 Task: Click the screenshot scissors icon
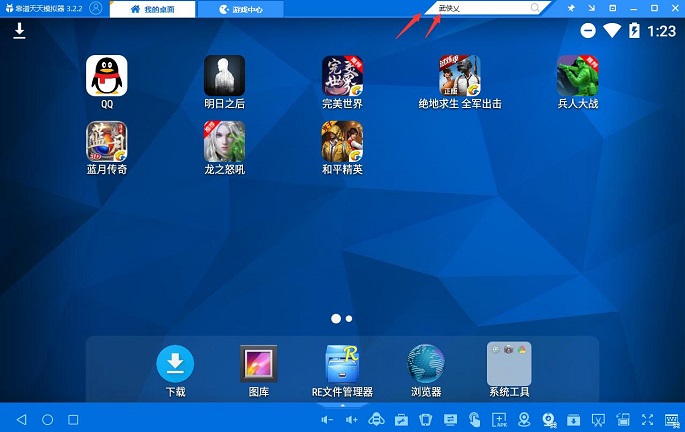pos(598,420)
